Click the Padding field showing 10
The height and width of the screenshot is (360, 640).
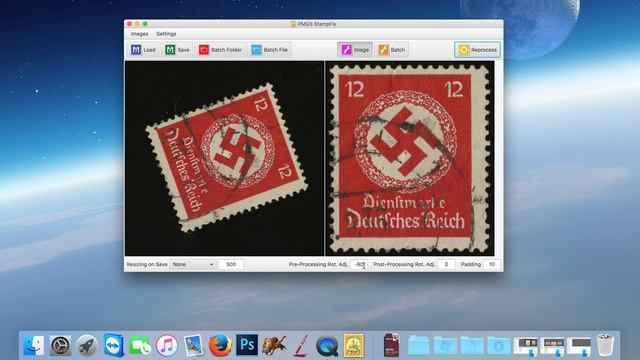492,264
